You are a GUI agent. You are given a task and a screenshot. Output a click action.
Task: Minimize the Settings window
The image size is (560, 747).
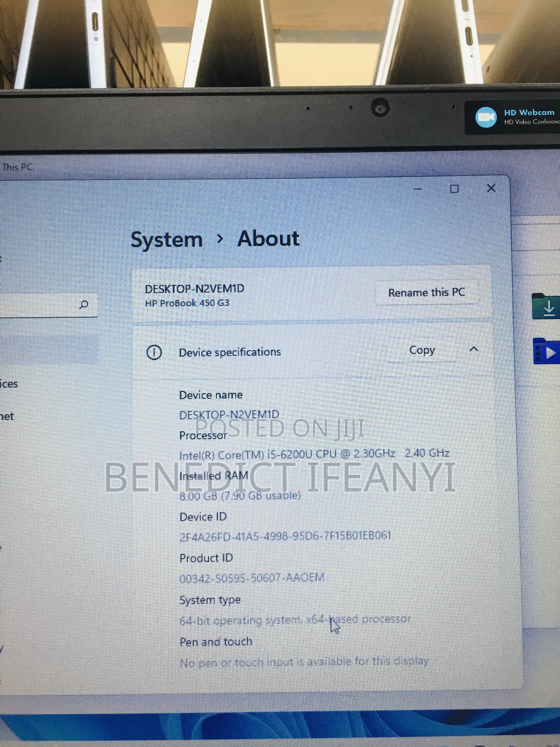coord(418,189)
